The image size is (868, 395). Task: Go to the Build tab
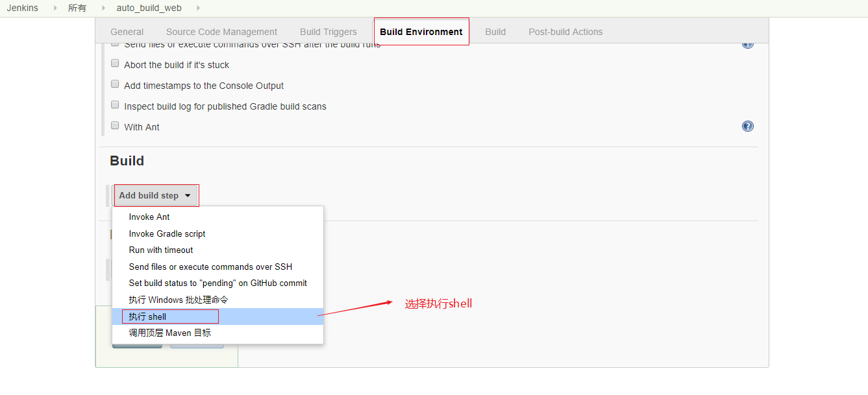pos(495,32)
